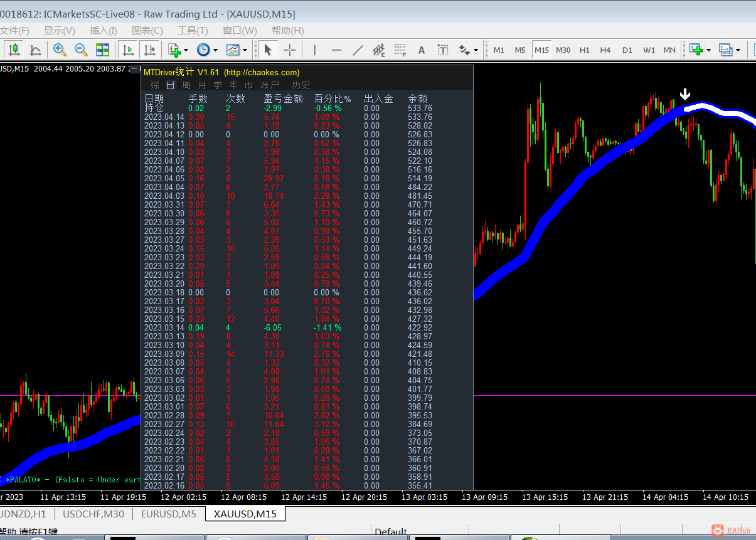Switch to M1 timeframe
The height and width of the screenshot is (540, 756).
point(499,50)
